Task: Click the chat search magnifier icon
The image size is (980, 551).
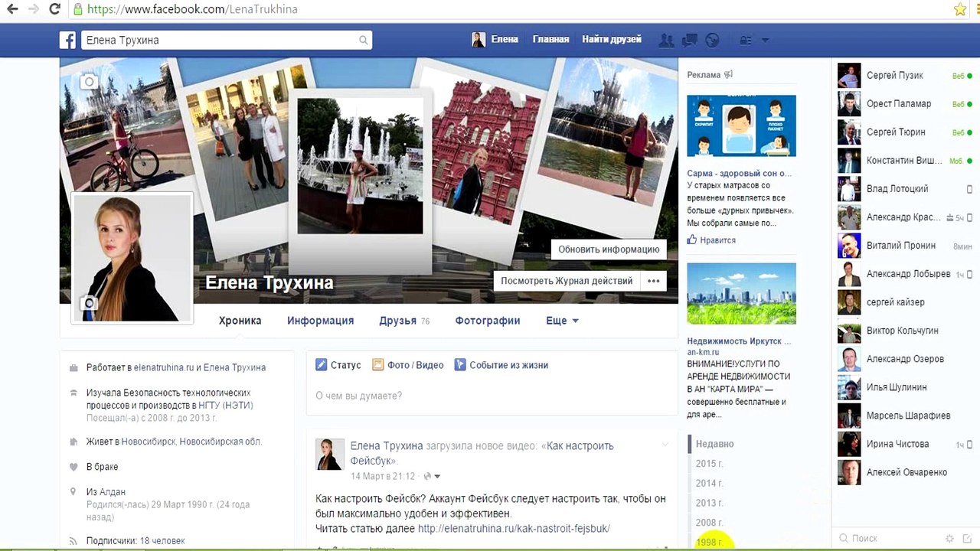Action: coord(844,539)
